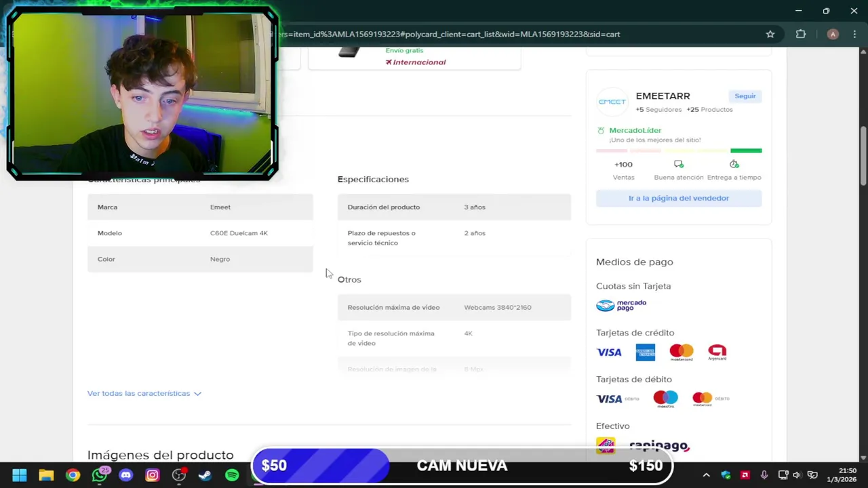Open Discord from the taskbar
Image resolution: width=868 pixels, height=488 pixels.
point(125,475)
